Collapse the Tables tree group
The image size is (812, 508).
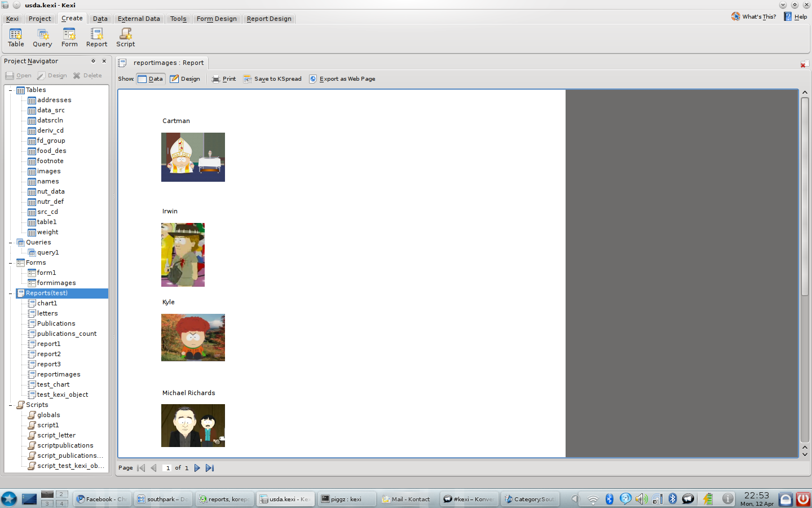click(x=10, y=90)
